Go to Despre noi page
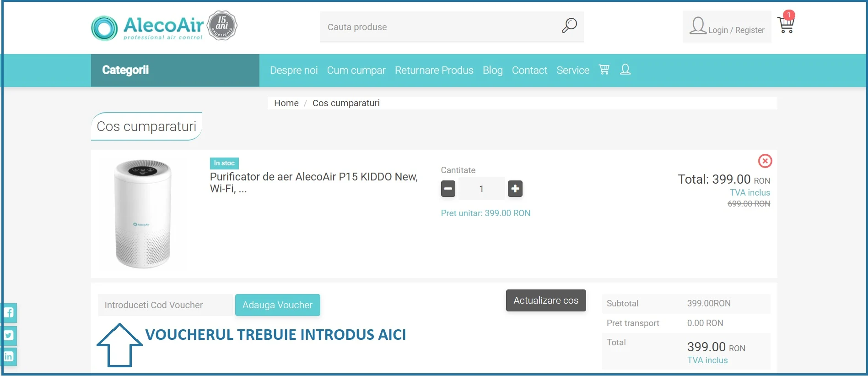The width and height of the screenshot is (868, 376). tap(294, 70)
